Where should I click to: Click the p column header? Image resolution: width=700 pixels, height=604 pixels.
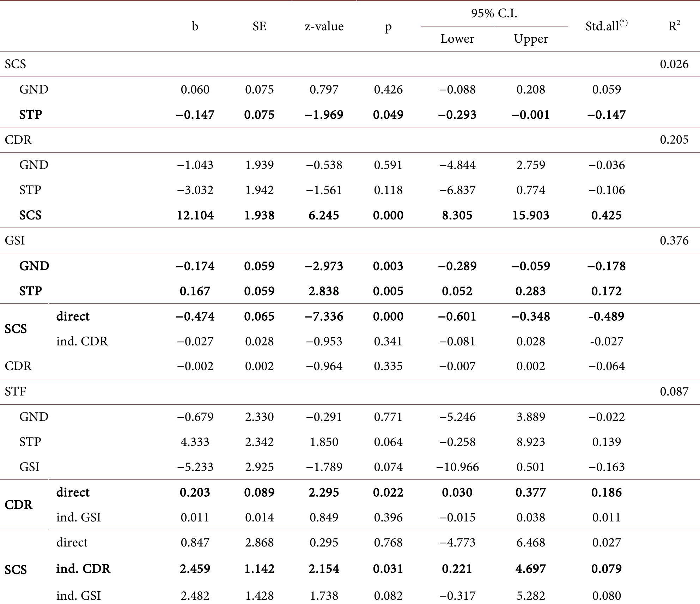pyautogui.click(x=388, y=27)
